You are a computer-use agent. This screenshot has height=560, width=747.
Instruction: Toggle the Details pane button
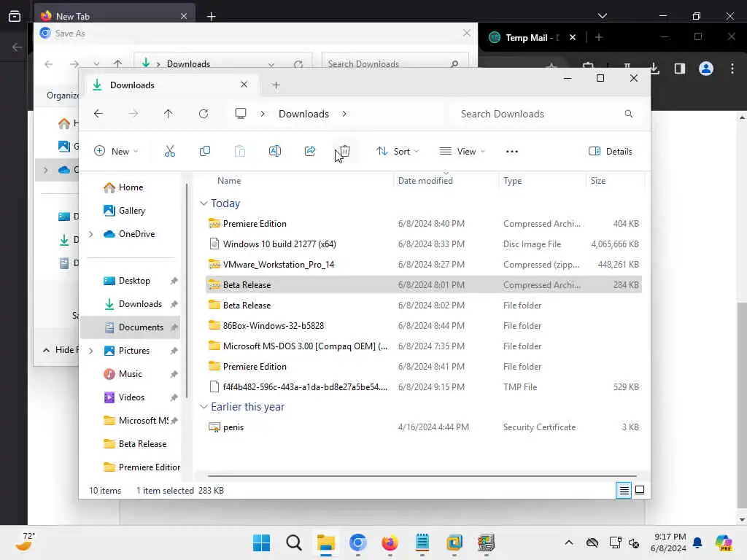611,152
